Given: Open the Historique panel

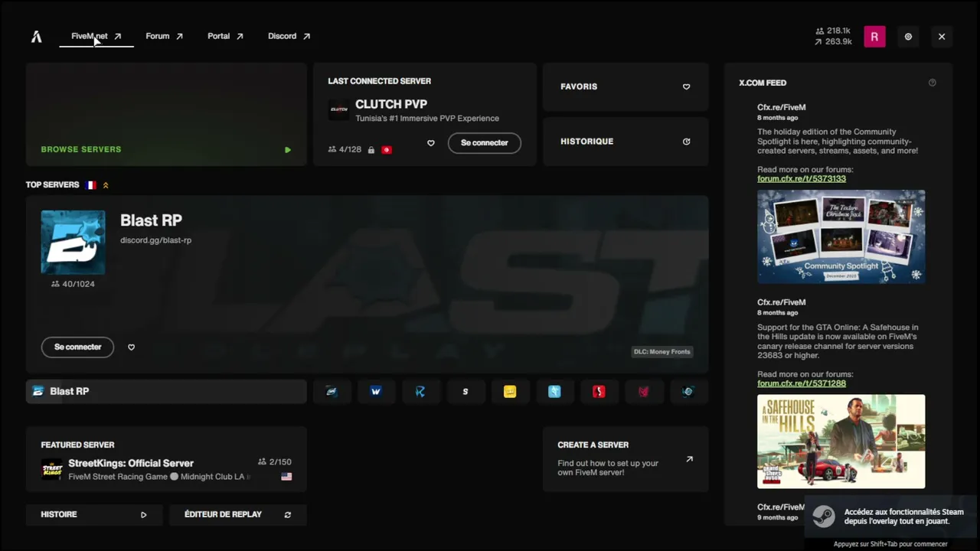Looking at the screenshot, I should click(x=626, y=142).
